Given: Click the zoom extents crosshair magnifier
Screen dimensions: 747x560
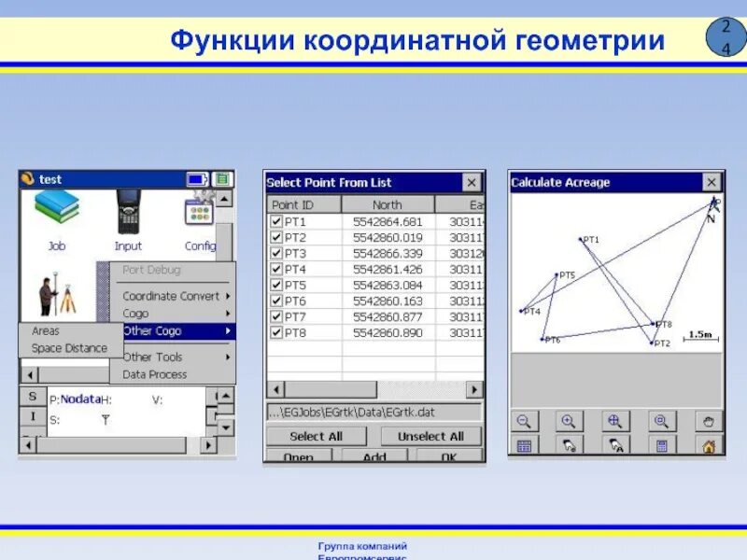Looking at the screenshot, I should (615, 422).
